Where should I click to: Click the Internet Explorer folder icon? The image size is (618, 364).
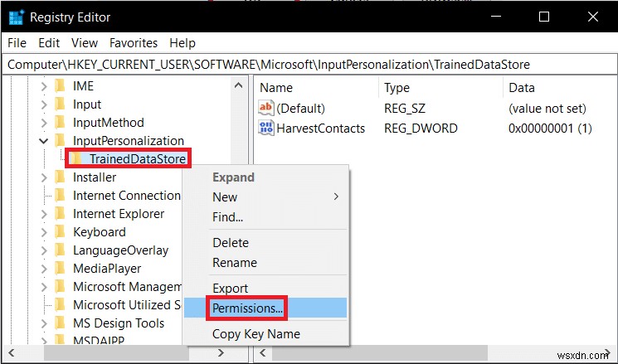click(60, 214)
